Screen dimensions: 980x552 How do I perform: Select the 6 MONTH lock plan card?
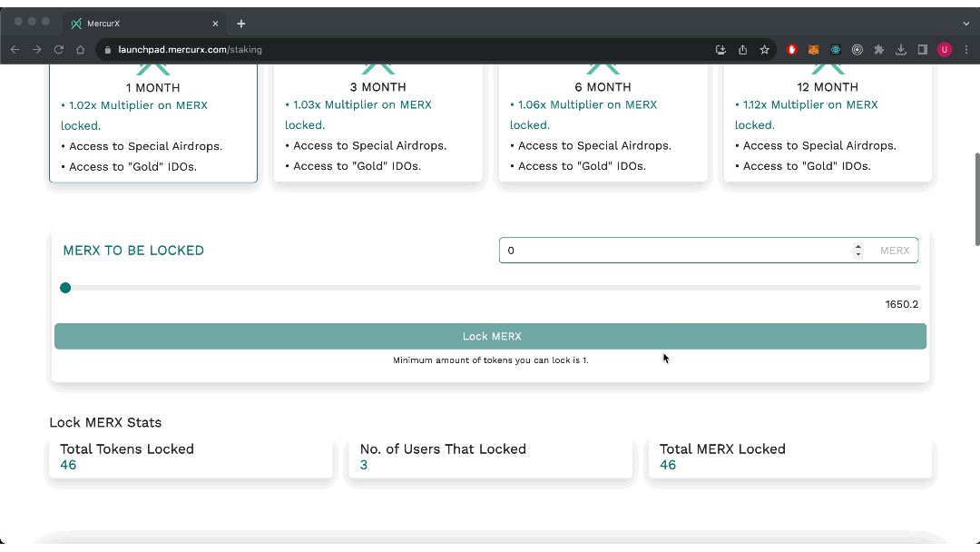[x=603, y=123]
